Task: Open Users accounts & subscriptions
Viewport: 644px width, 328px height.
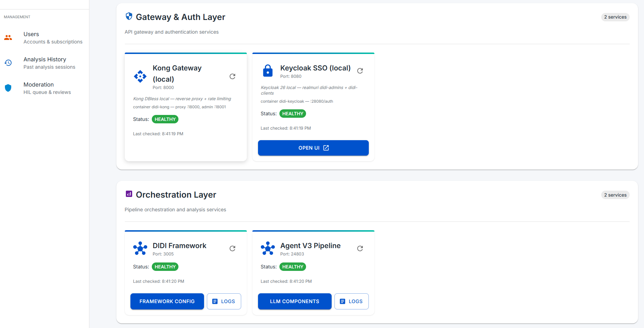Action: (45, 38)
